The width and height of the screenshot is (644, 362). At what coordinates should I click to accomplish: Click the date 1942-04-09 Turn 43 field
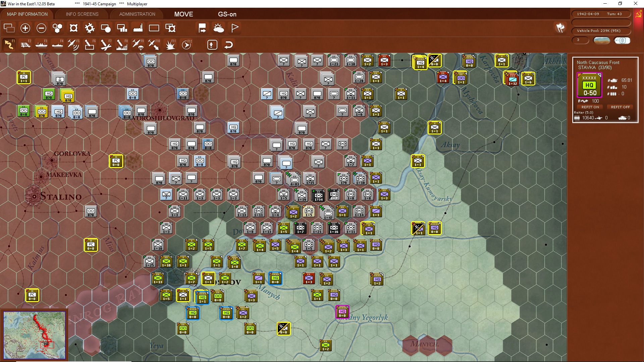click(601, 14)
